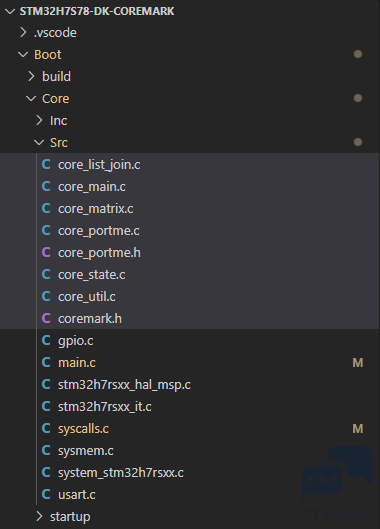This screenshot has width=380, height=529.
Task: Open the file usart.c
Action: click(77, 495)
